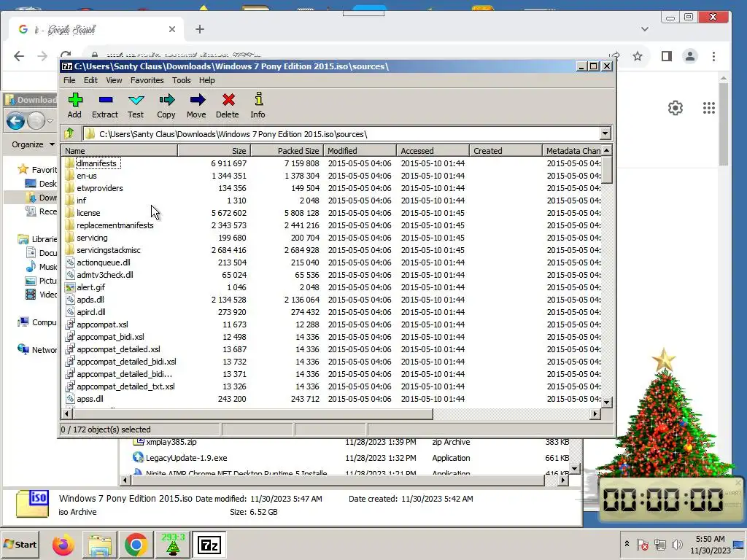
Task: Open the Help menu
Action: [206, 80]
